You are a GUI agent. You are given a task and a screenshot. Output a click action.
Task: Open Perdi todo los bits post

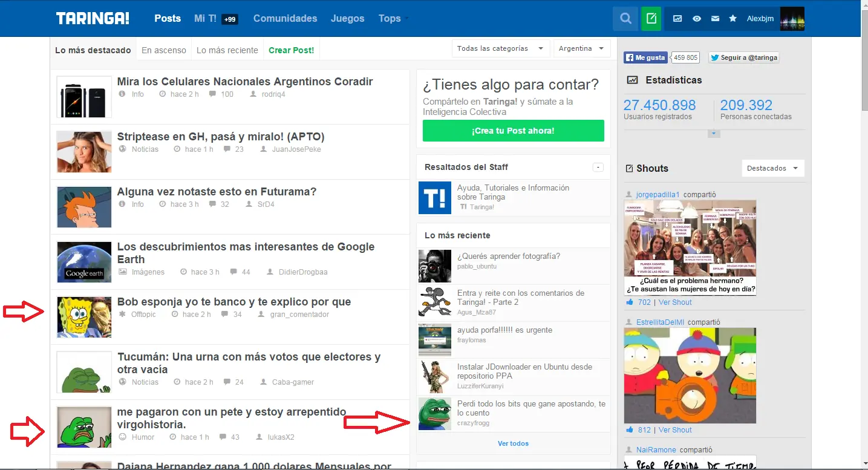click(531, 408)
